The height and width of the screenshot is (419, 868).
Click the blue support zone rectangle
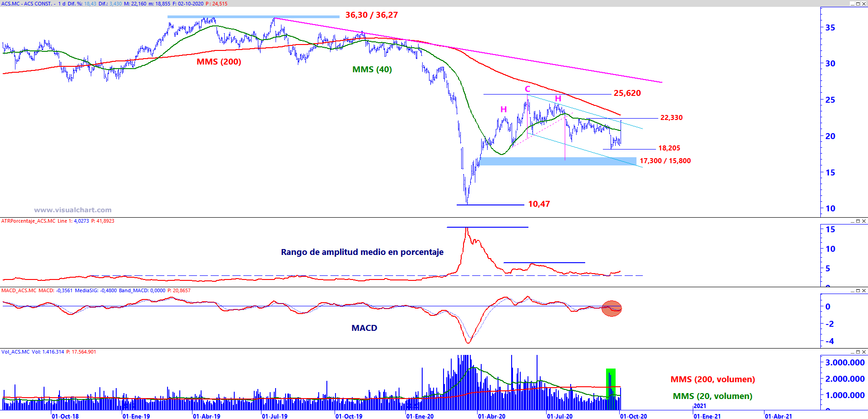[558, 161]
